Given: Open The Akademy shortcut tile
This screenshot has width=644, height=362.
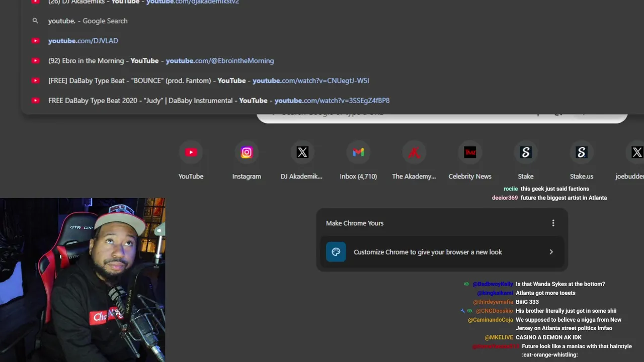Looking at the screenshot, I should tap(414, 161).
